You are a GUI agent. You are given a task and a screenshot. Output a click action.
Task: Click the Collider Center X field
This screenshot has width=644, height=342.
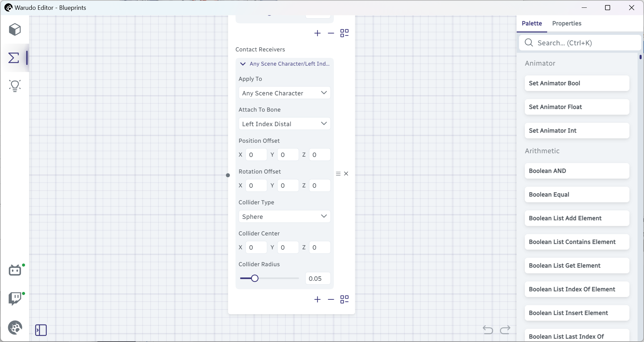coord(256,247)
